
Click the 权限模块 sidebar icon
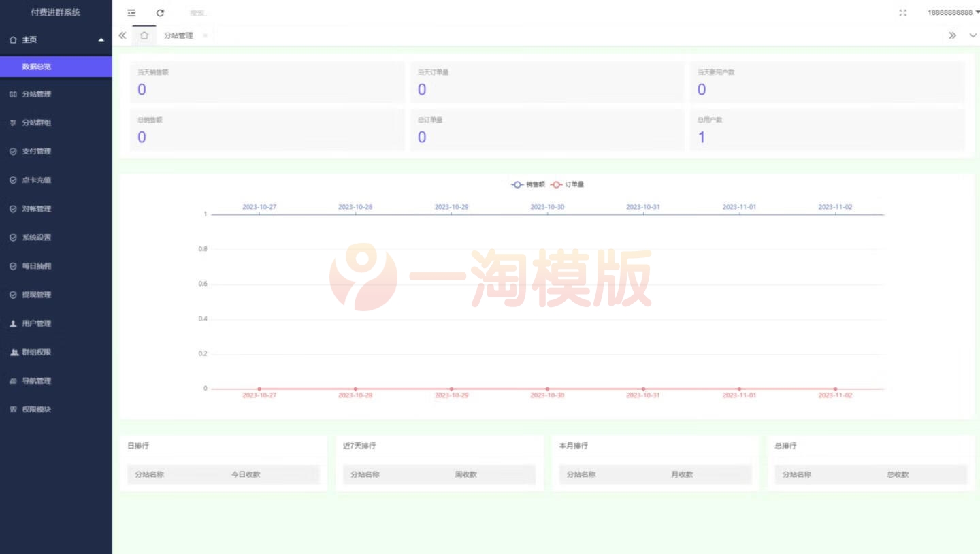pos(13,410)
